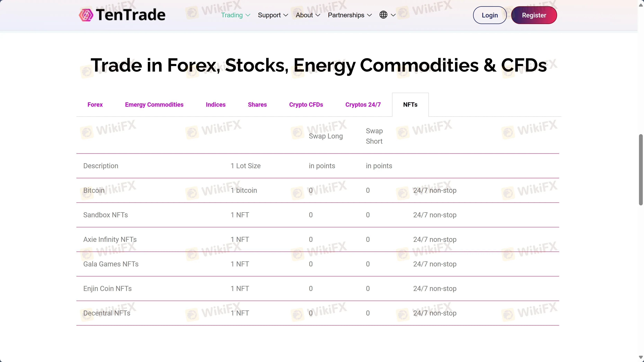The height and width of the screenshot is (362, 644).
Task: Open the globe language selector icon
Action: (x=383, y=15)
